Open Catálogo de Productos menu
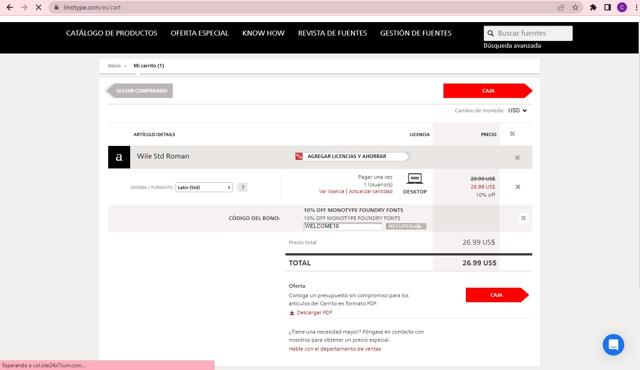The width and height of the screenshot is (640, 370). click(x=111, y=33)
